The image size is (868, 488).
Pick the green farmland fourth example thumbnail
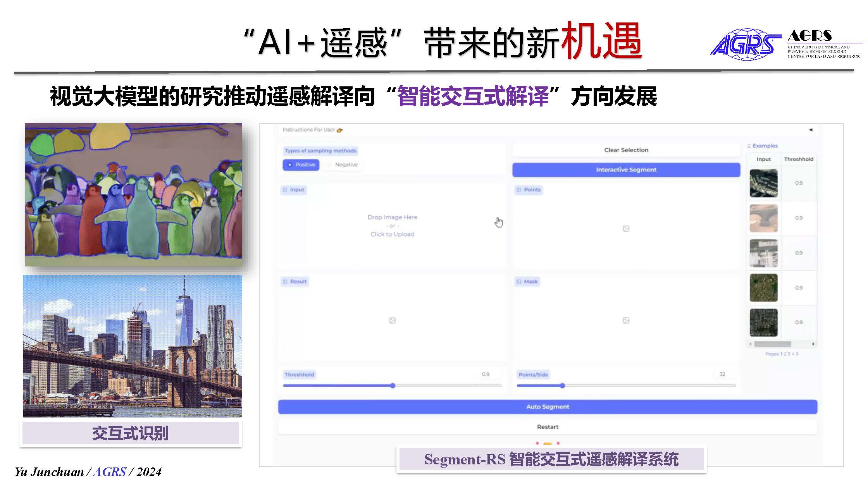tap(763, 288)
